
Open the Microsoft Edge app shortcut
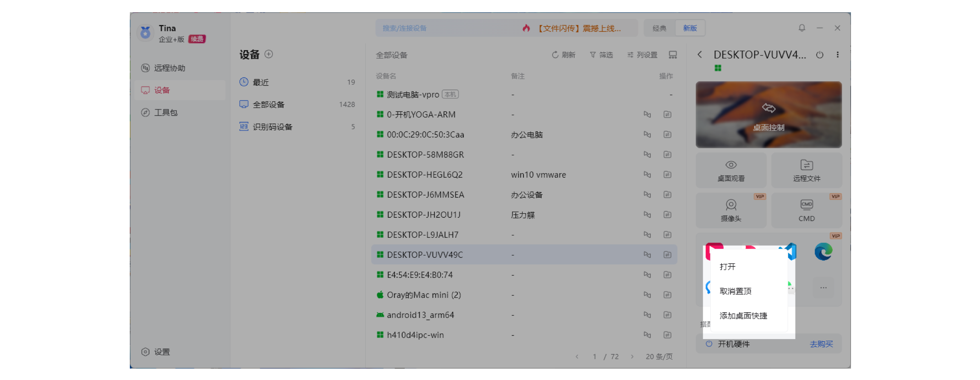tap(823, 251)
